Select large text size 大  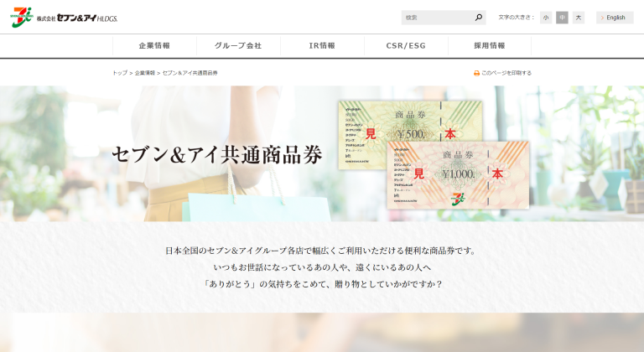(x=579, y=18)
